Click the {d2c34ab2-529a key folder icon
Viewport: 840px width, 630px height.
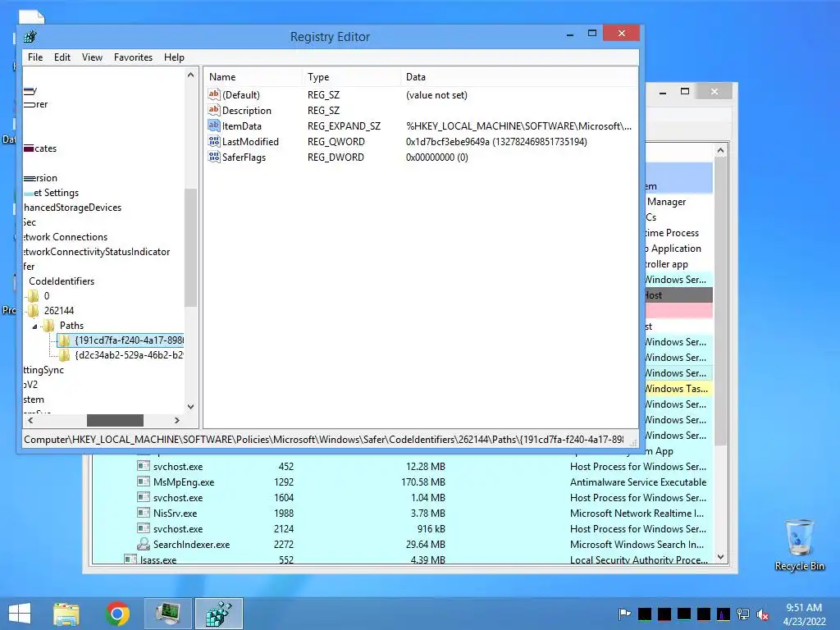64,355
